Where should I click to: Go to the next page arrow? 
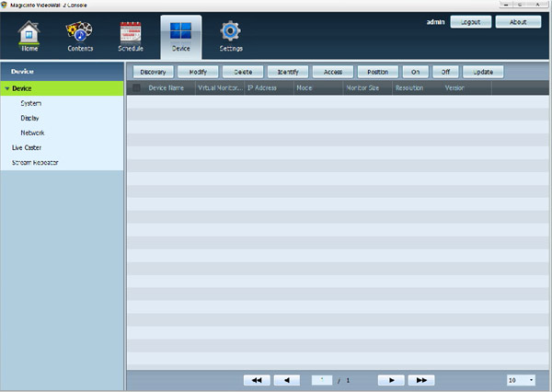(391, 379)
